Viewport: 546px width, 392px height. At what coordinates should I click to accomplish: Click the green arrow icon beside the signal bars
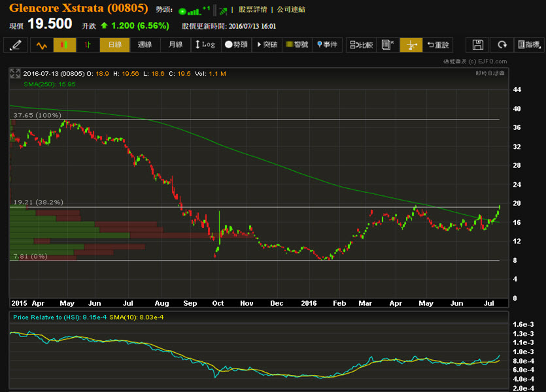223,12
